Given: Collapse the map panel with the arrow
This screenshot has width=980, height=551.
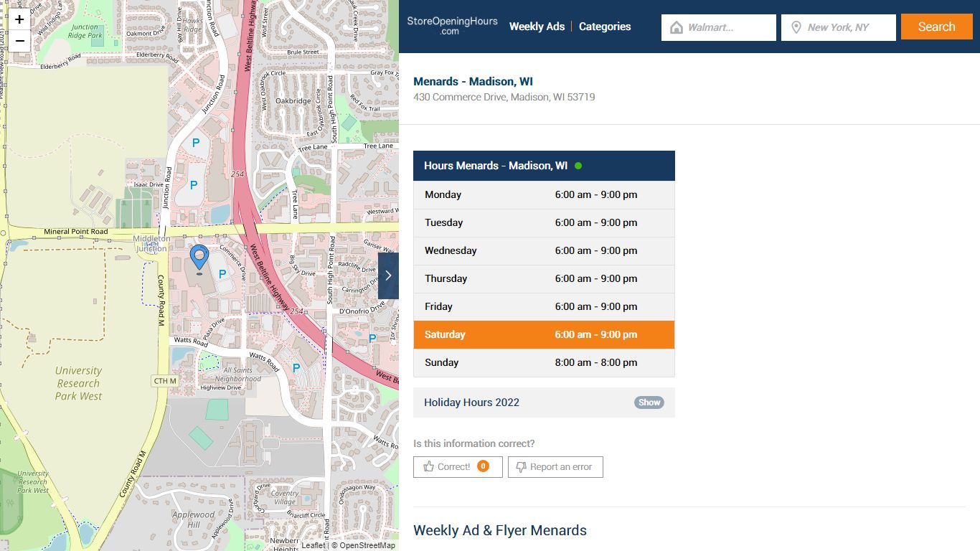Looking at the screenshot, I should pyautogui.click(x=388, y=275).
